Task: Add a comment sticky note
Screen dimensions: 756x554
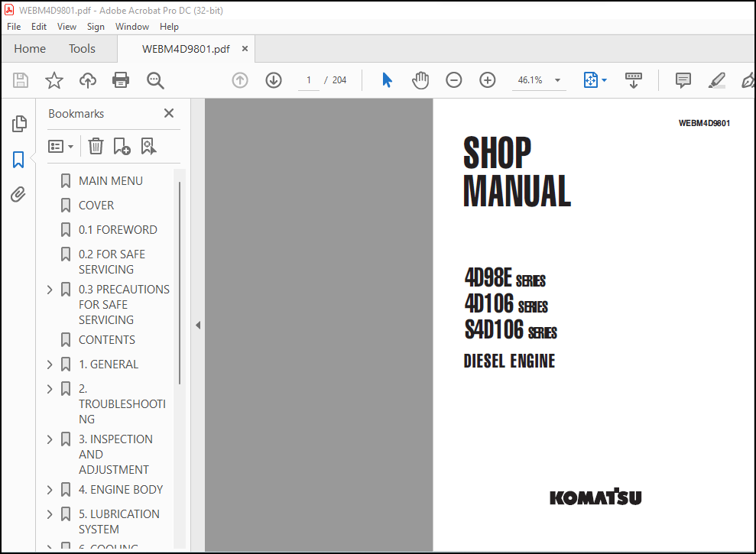Action: [x=683, y=80]
